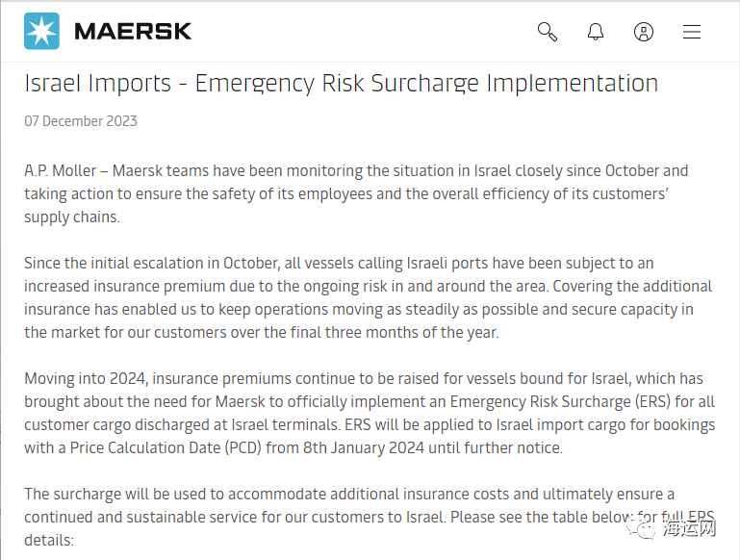Click the 'Price Calculation Date (PCD)' text
740x560 pixels.
[162, 447]
